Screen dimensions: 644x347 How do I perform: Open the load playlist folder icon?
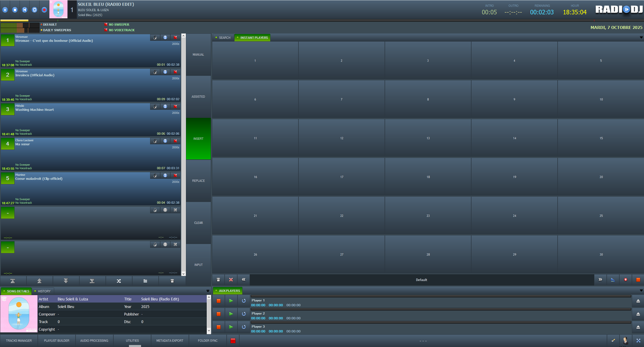point(145,281)
